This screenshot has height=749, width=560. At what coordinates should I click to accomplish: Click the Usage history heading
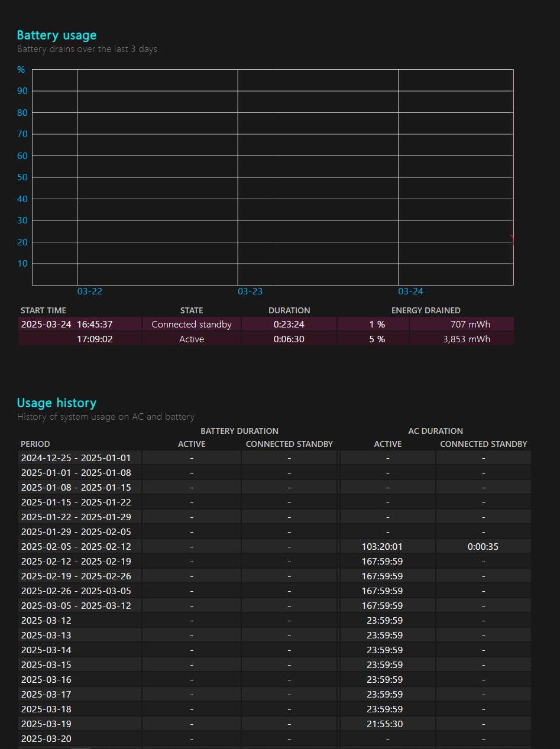tap(57, 403)
